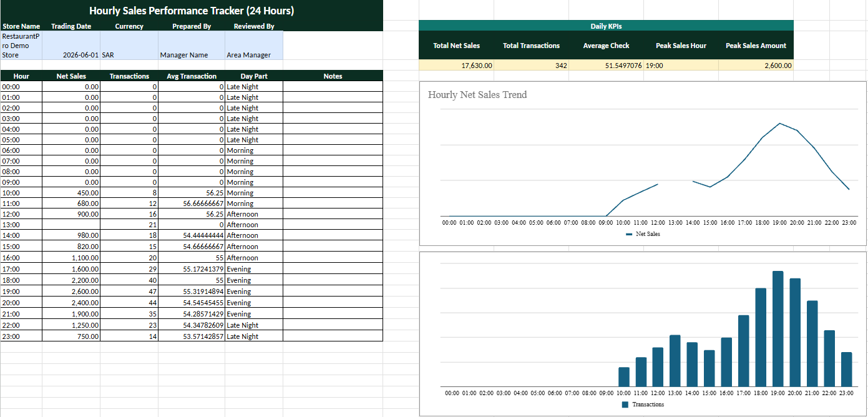Click the 2026-06-01 trading date value
The width and height of the screenshot is (868, 417).
71,46
